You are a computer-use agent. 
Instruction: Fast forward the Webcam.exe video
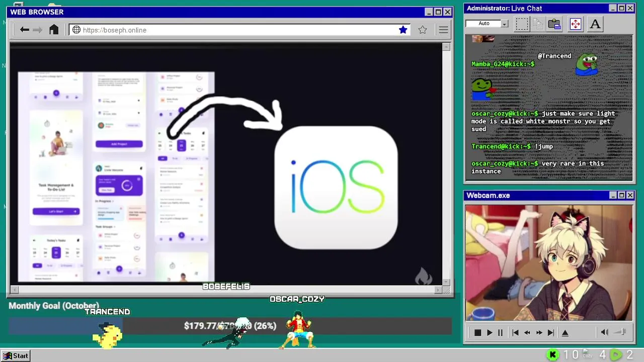click(x=539, y=333)
